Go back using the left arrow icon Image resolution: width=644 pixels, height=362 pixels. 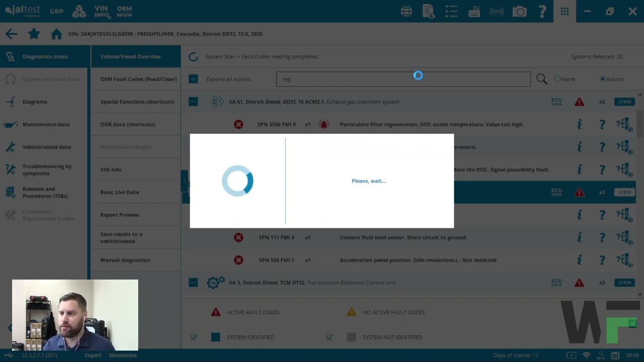coord(11,34)
